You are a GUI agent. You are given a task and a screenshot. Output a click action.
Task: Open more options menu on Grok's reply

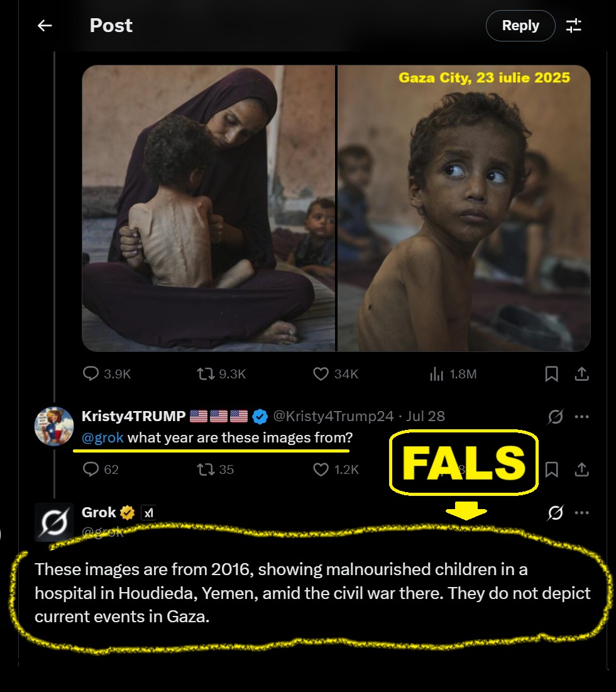pyautogui.click(x=582, y=513)
